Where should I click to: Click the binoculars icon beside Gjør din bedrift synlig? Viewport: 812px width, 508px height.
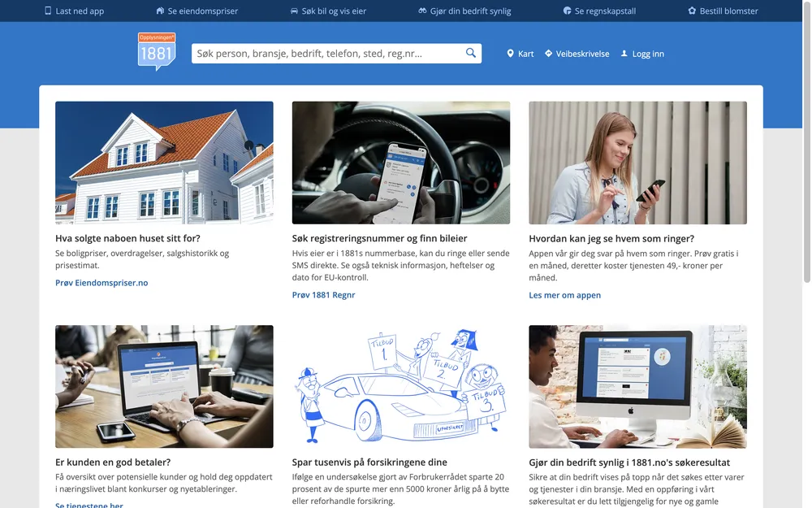point(422,11)
